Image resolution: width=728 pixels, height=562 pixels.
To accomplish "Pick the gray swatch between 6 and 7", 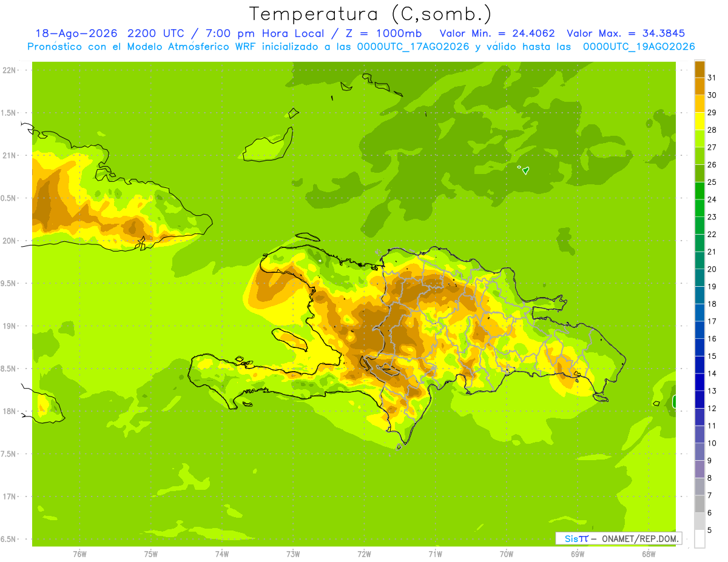I will pos(699,504).
